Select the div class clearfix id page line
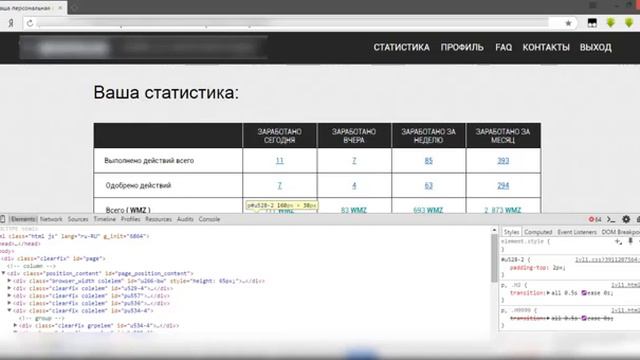Screen dimensions: 640x360 (x=53, y=258)
